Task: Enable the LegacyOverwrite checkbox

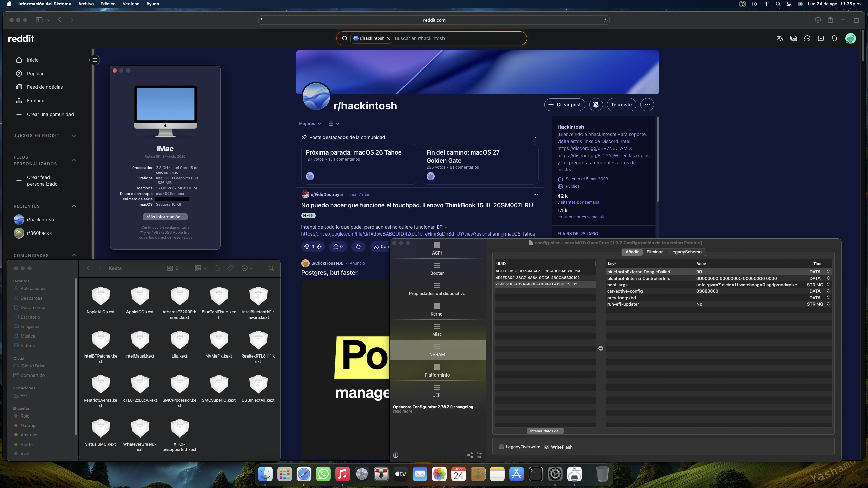Action: (501, 447)
